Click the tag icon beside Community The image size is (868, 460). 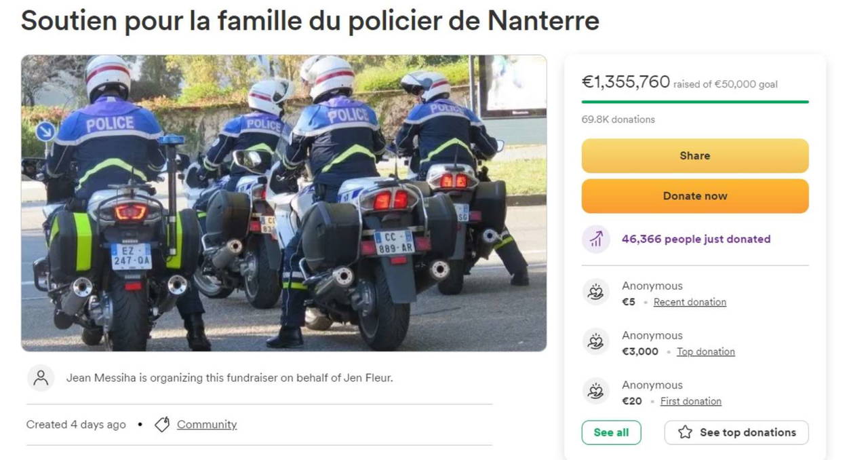pyautogui.click(x=161, y=425)
